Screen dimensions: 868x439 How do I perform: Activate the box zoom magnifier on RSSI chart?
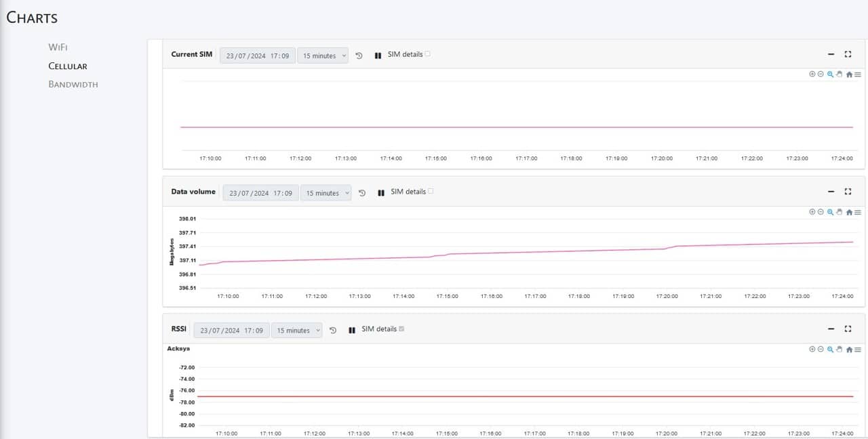point(830,349)
